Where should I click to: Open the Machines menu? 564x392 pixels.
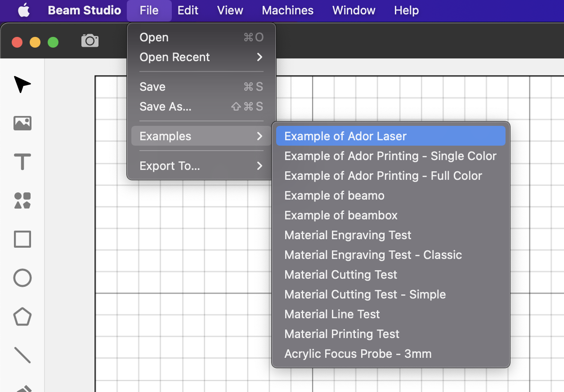(x=288, y=10)
